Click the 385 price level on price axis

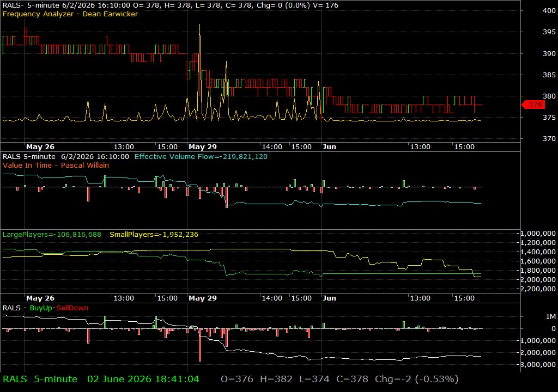pos(549,75)
